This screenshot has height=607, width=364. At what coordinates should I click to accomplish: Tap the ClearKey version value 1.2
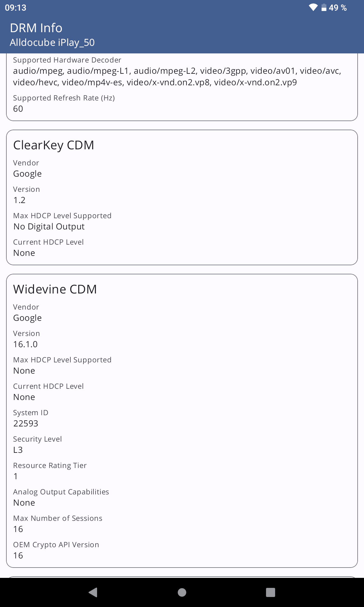pos(19,200)
